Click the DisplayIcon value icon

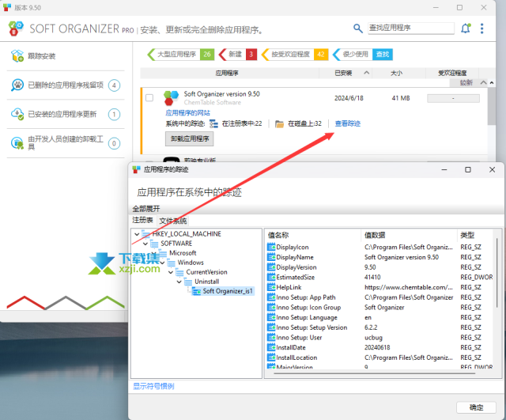(x=271, y=247)
